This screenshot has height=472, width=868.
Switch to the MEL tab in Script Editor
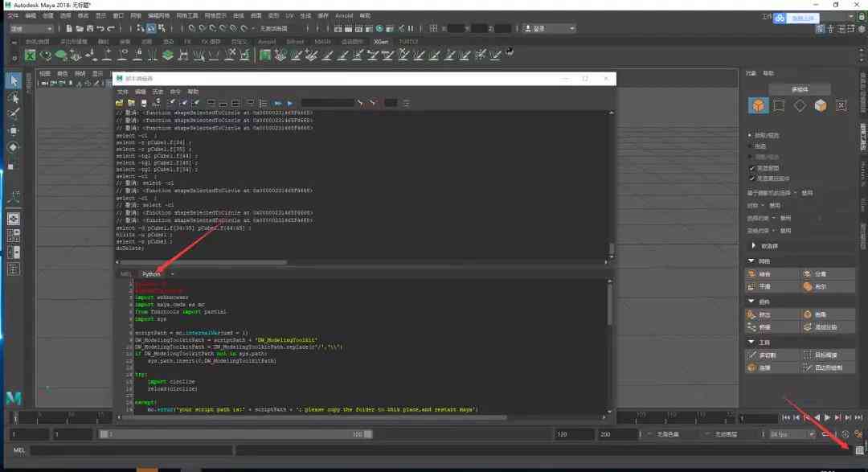point(125,274)
